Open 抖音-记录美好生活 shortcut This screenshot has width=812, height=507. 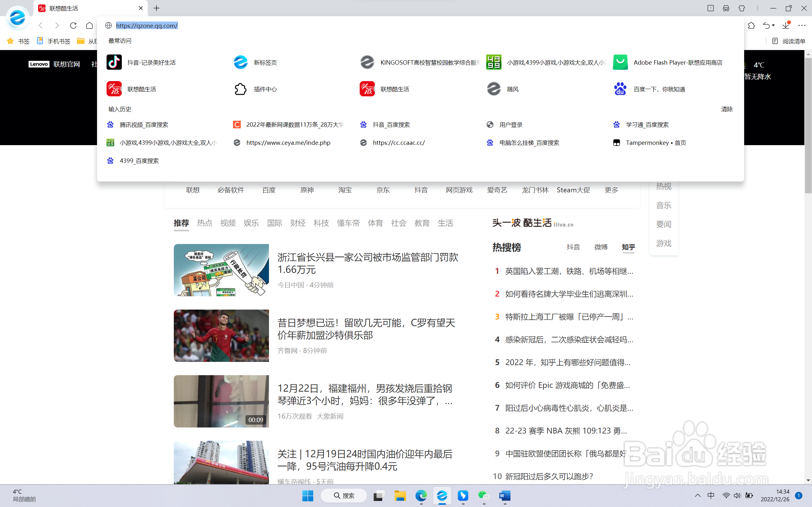pos(152,62)
